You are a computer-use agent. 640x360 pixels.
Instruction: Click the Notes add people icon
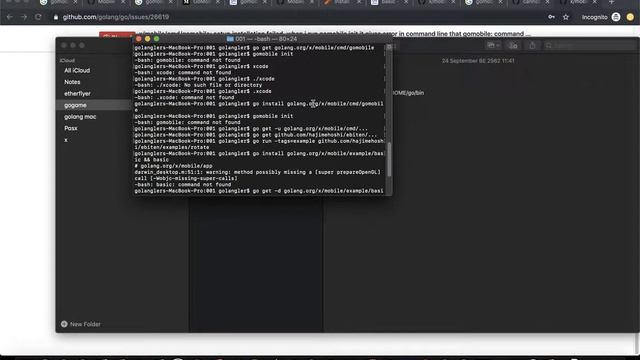click(513, 45)
